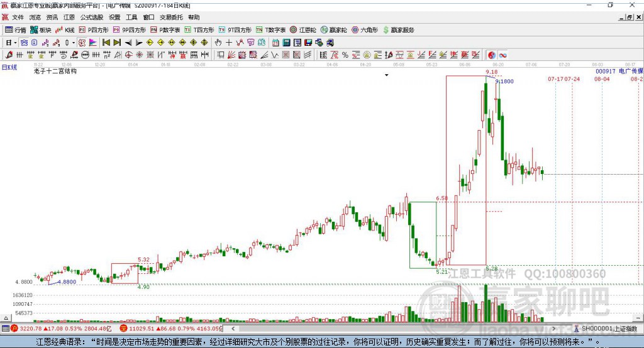Image resolution: width=644 pixels, height=348 pixels.
Task: Step chart left with black left arrow
Action: [128, 43]
